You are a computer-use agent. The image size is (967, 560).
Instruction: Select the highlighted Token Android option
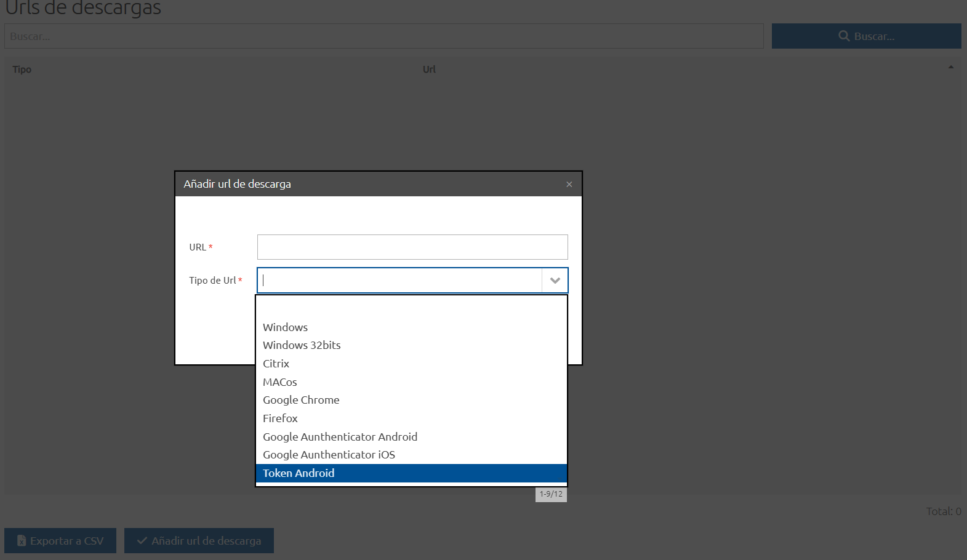(x=411, y=473)
